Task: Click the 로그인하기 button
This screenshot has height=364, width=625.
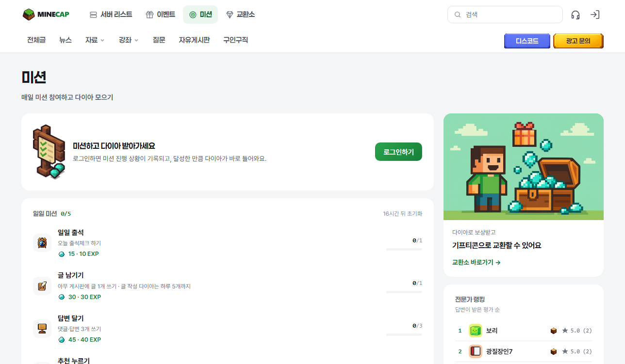Action: [398, 152]
